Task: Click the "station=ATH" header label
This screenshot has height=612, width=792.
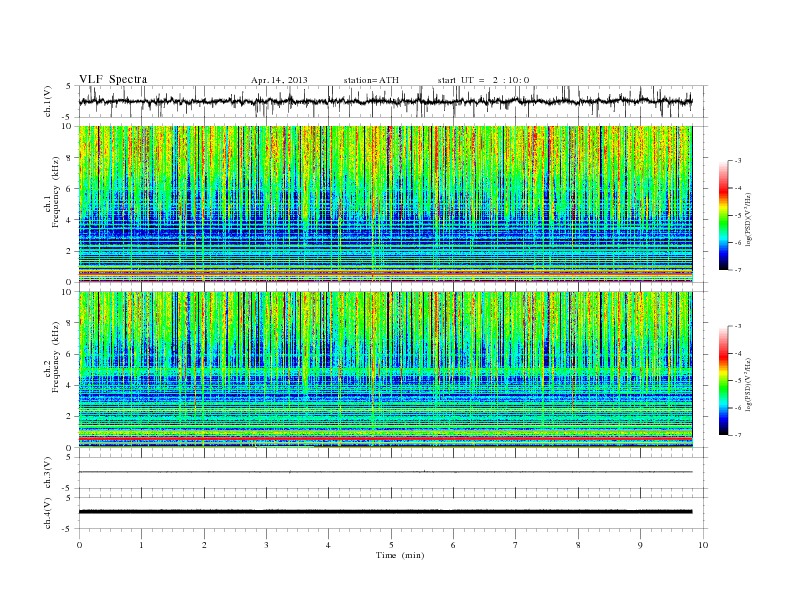Action: pos(371,80)
